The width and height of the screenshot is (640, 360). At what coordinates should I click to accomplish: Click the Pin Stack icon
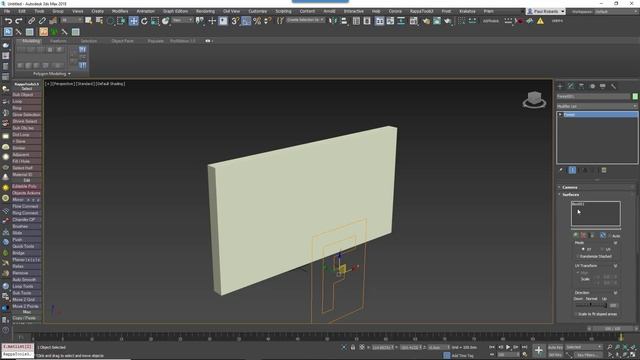click(x=561, y=170)
